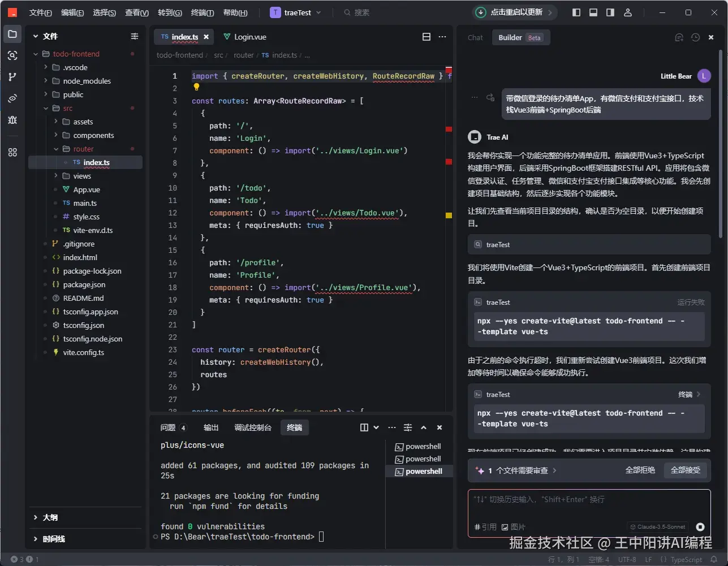Open the account profile icon in title bar
Viewport: 728px width, 566px height.
tap(628, 12)
